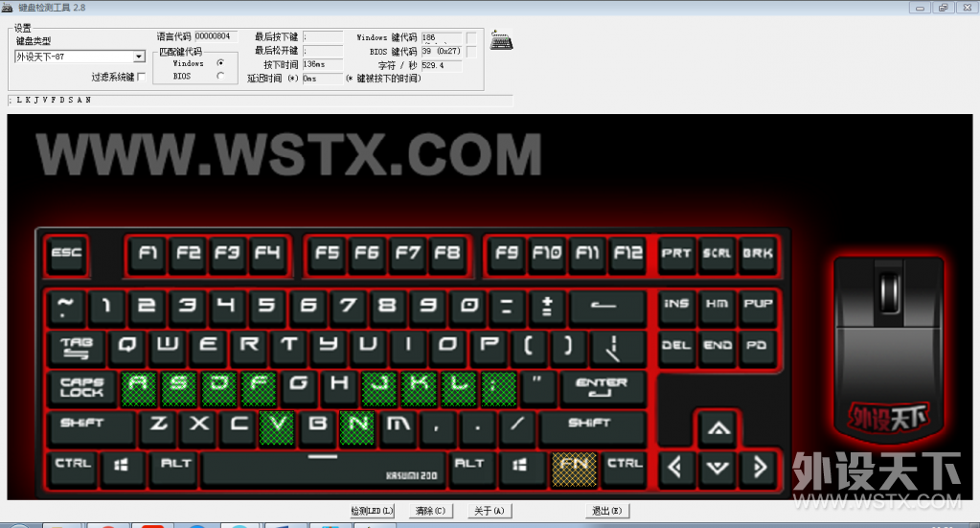This screenshot has height=528, width=980.
Task: Click the SCRL scroll lock key
Action: [x=717, y=254]
